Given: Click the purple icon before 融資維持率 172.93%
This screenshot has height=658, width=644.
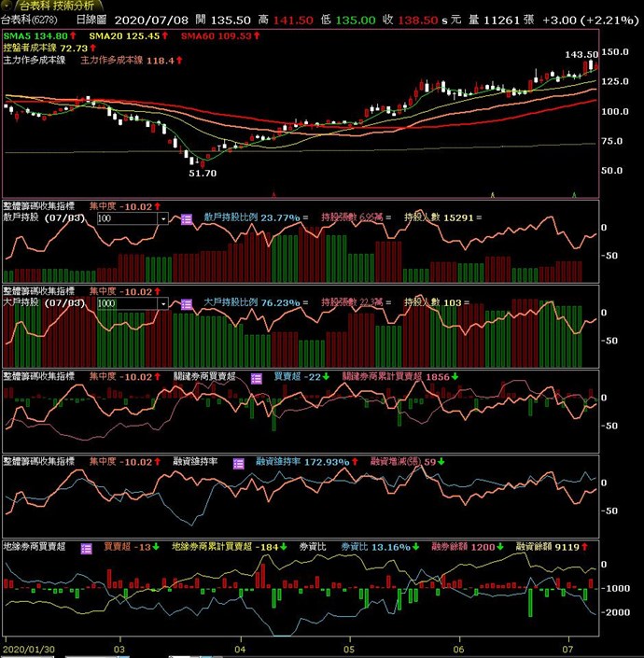Looking at the screenshot, I should pos(239,462).
